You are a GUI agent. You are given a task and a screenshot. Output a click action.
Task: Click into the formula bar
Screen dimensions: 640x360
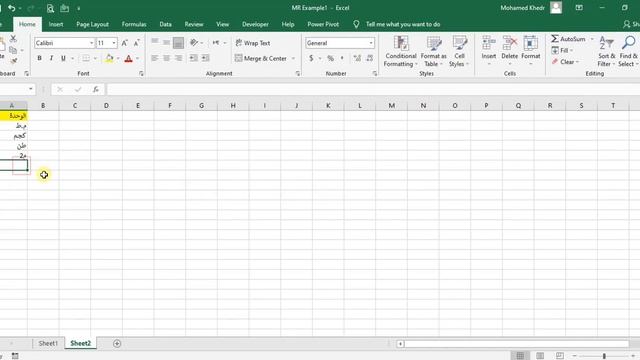(x=373, y=89)
